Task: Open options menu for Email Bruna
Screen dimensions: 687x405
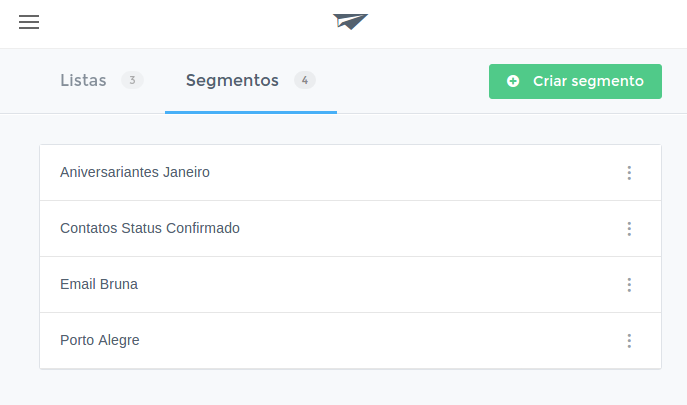Action: pos(629,285)
